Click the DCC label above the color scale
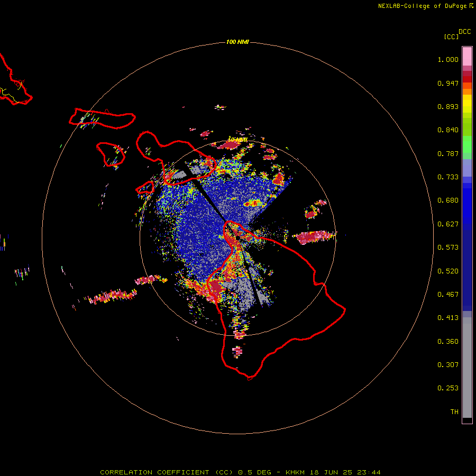 coord(465,32)
